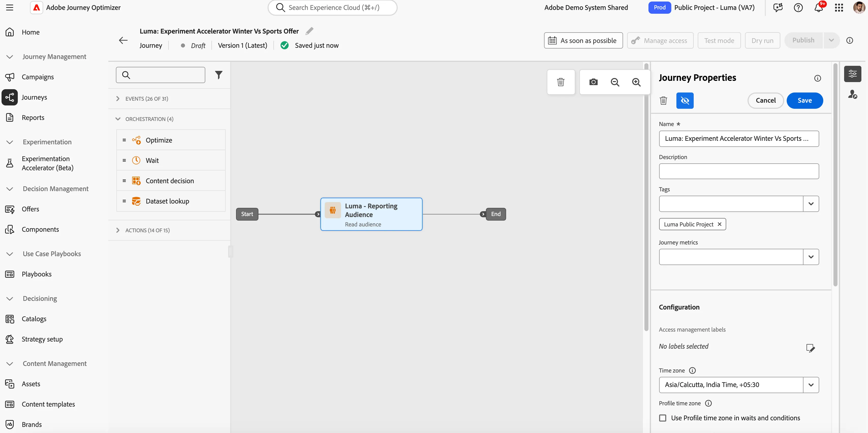Click the activity palette search field
Image resolution: width=868 pixels, height=433 pixels.
[160, 75]
